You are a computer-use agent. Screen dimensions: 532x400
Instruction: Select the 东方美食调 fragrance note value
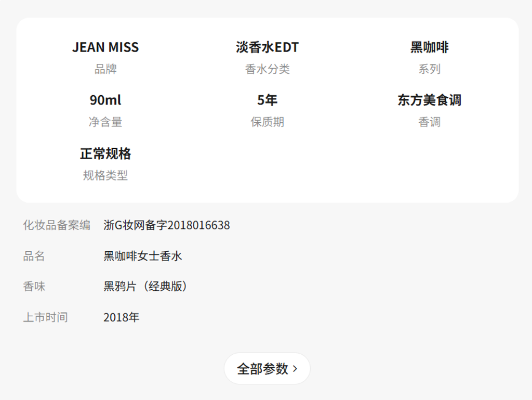(429, 100)
